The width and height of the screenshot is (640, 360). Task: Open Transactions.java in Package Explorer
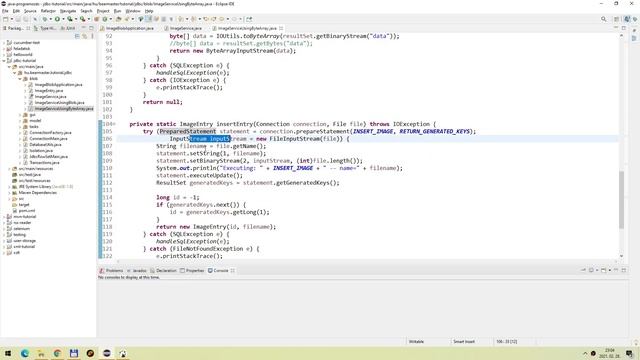(x=44, y=163)
